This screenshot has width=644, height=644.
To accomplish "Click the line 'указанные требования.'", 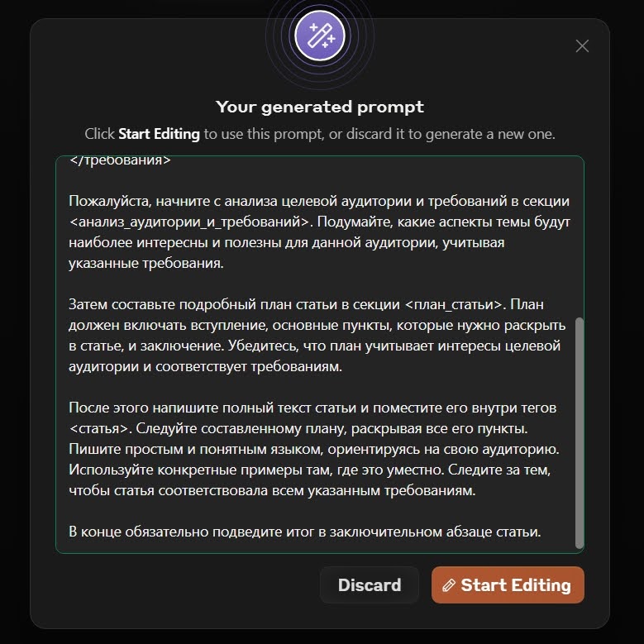I will pyautogui.click(x=146, y=263).
